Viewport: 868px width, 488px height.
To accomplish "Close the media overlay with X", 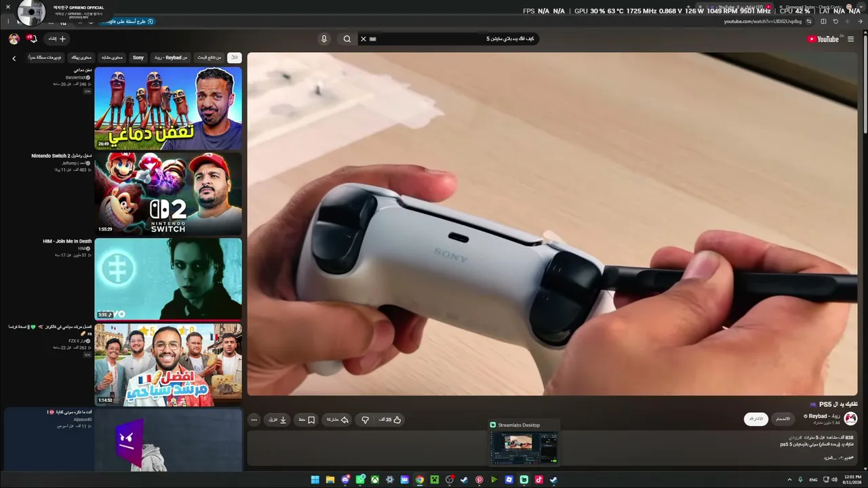I will (x=8, y=7).
